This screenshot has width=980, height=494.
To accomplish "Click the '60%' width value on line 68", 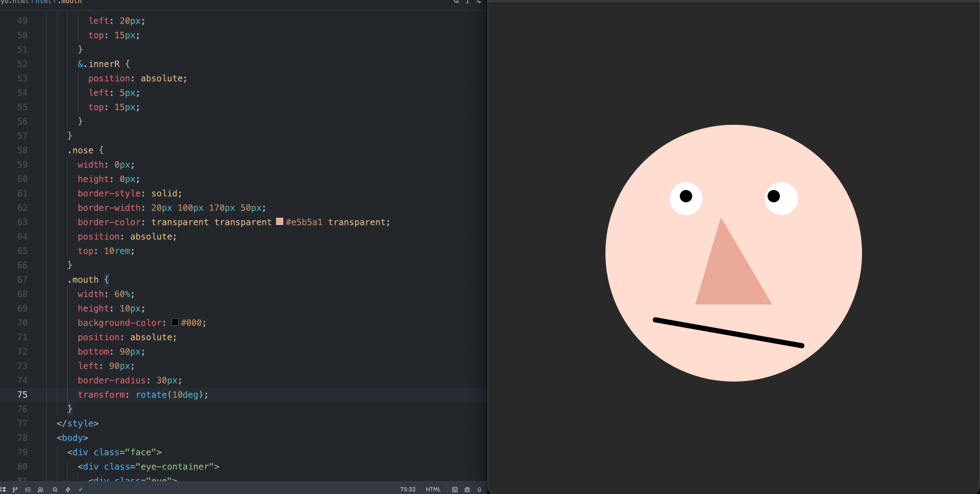I will pyautogui.click(x=123, y=294).
